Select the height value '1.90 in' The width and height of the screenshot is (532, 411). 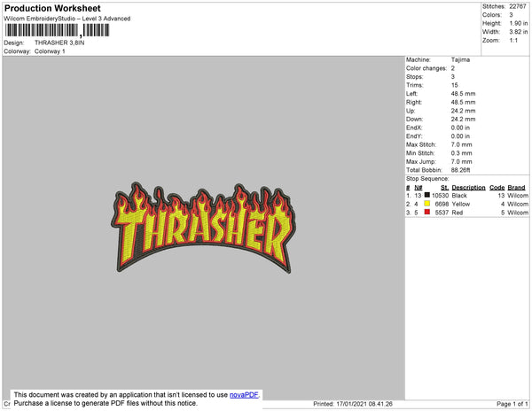[x=519, y=23]
